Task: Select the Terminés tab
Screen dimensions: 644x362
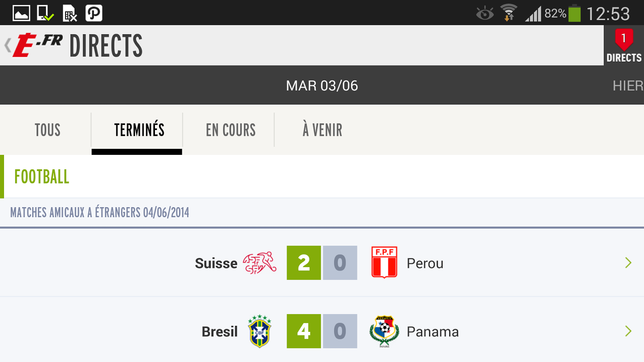Action: click(139, 130)
